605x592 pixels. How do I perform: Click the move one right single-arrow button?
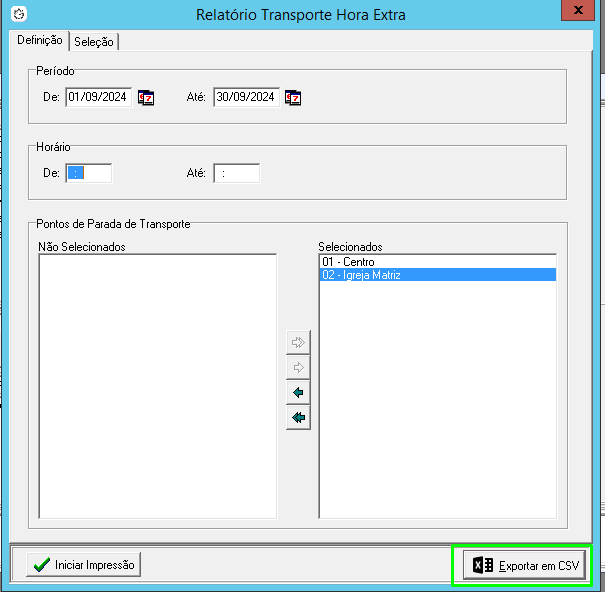point(297,367)
